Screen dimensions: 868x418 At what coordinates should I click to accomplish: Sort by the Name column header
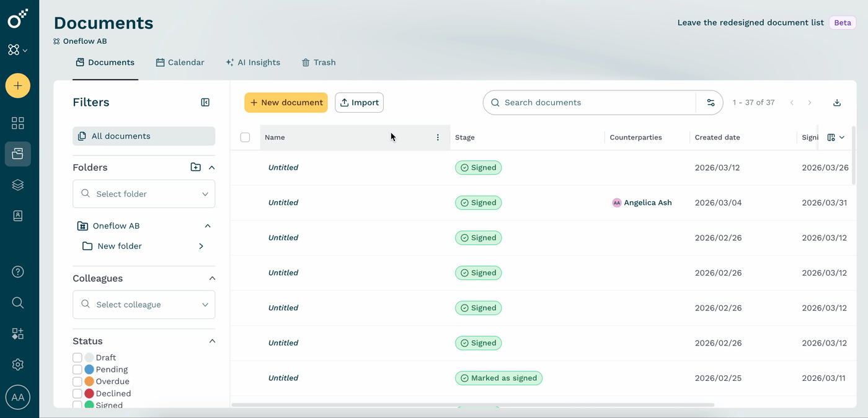tap(275, 137)
